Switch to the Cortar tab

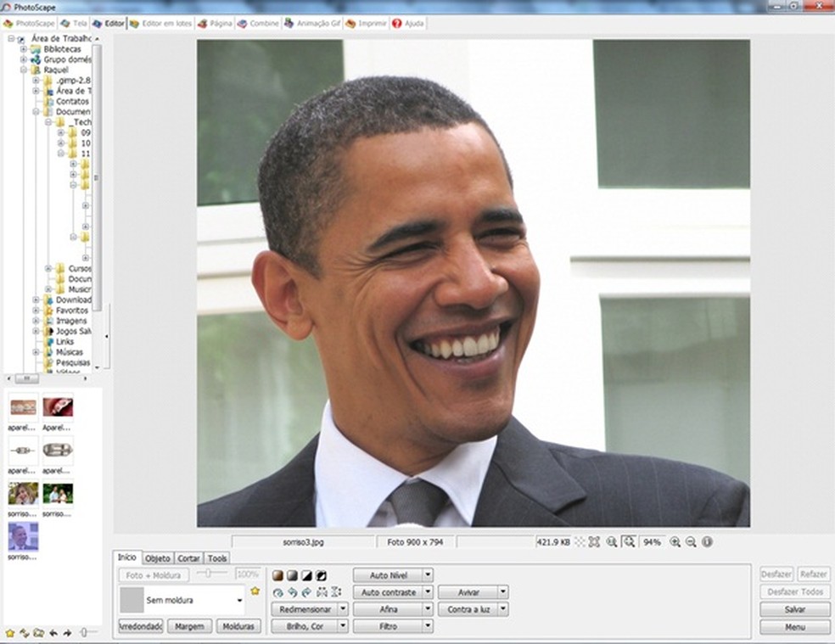(x=188, y=558)
